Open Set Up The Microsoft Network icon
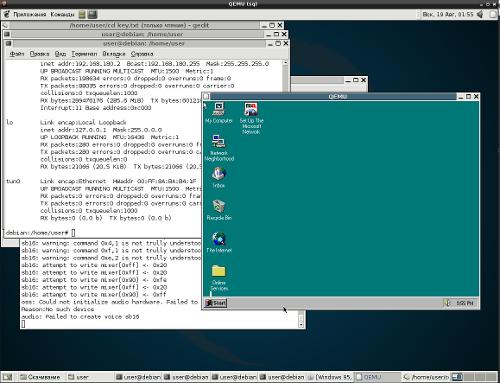 (x=251, y=119)
